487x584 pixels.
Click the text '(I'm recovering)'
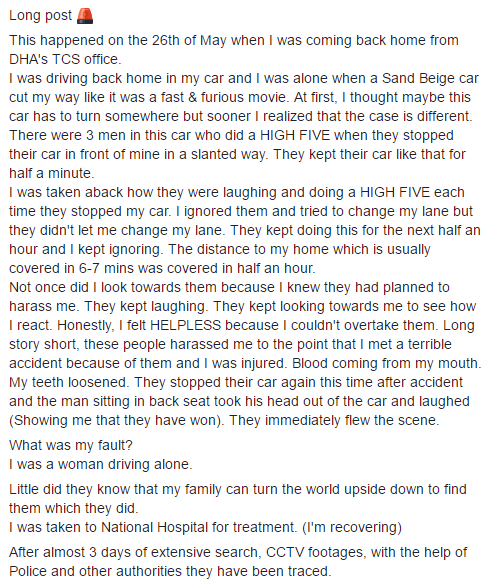coord(352,527)
